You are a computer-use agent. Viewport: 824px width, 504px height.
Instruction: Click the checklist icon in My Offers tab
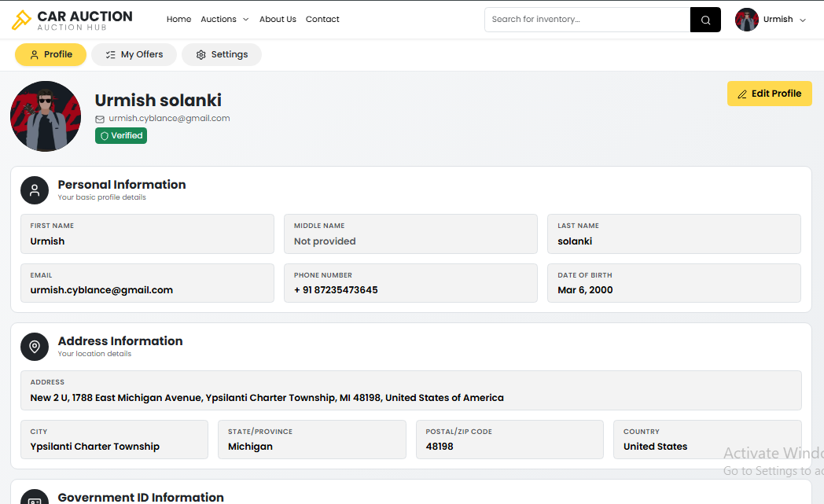point(110,55)
